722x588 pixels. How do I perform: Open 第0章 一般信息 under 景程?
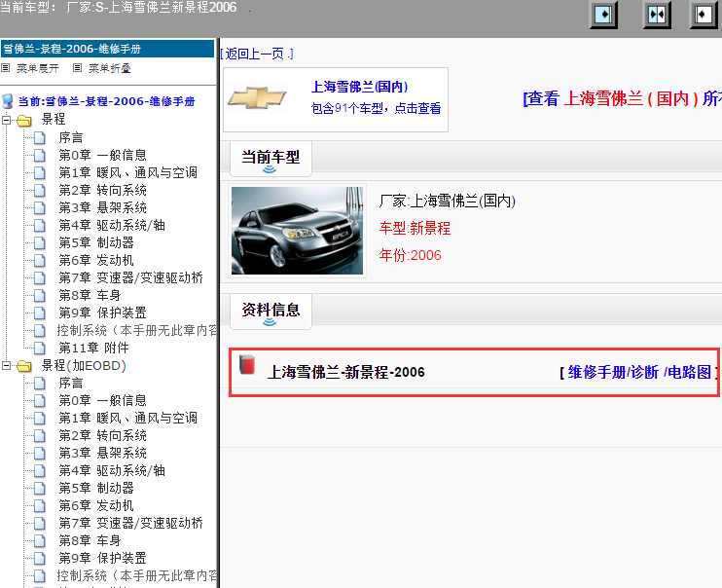click(x=102, y=156)
